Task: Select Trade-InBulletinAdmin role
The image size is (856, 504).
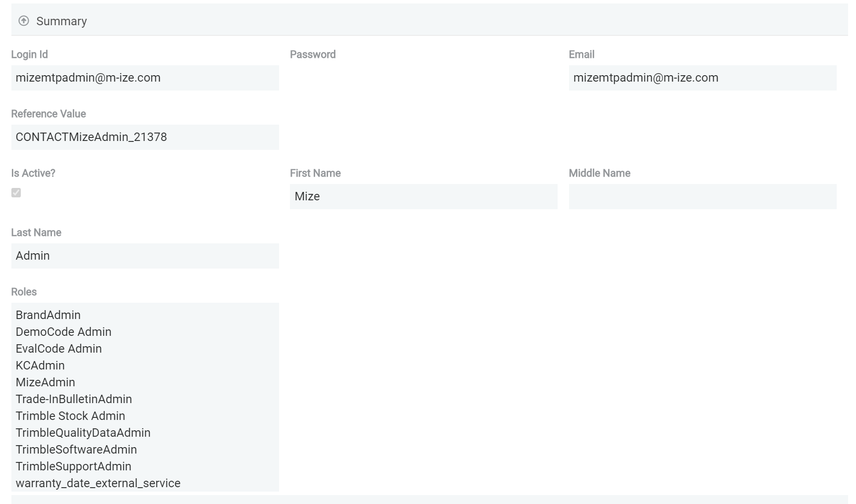Action: pyautogui.click(x=74, y=399)
